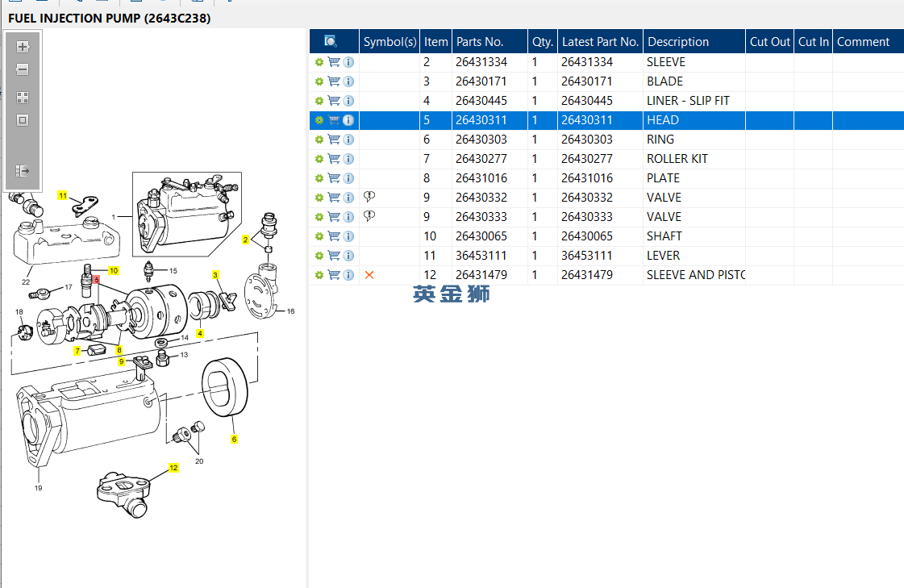Add RING 26430303 to the cart
Image resolution: width=904 pixels, height=588 pixels.
pyautogui.click(x=334, y=140)
